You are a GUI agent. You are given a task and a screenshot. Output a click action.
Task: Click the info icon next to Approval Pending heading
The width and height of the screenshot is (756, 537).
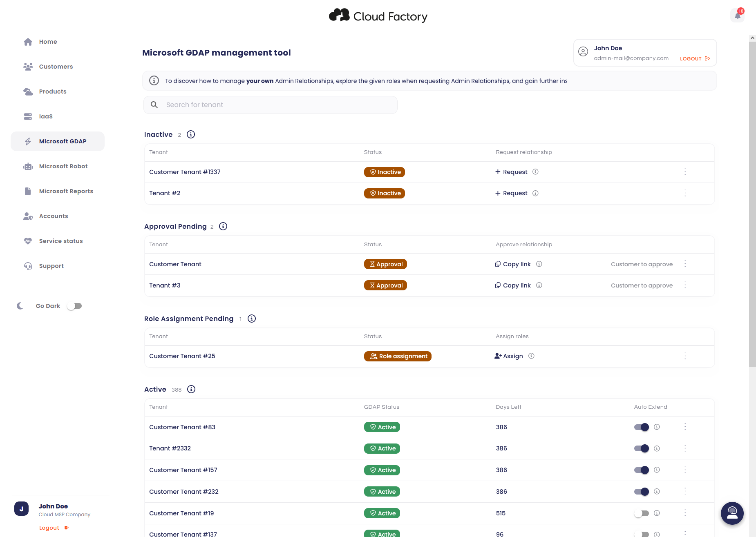point(223,226)
